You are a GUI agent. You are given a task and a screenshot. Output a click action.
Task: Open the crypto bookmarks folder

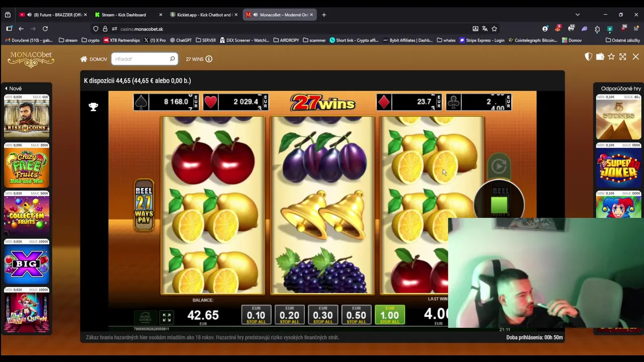(91, 40)
